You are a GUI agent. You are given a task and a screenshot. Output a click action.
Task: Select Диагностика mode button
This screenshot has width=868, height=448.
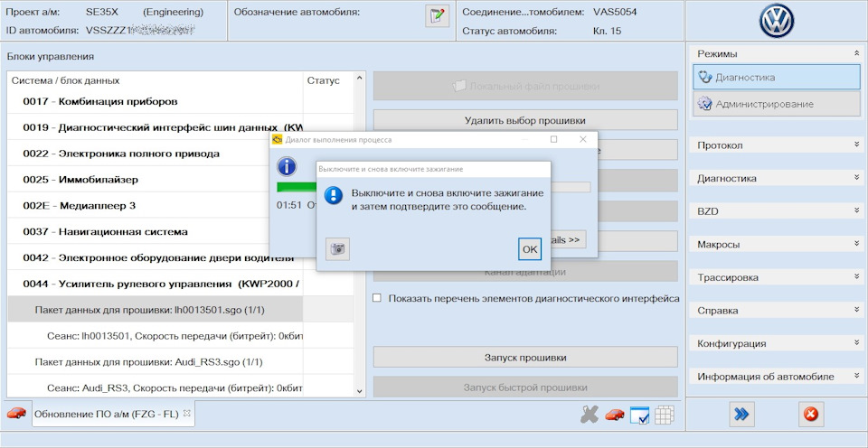(776, 77)
